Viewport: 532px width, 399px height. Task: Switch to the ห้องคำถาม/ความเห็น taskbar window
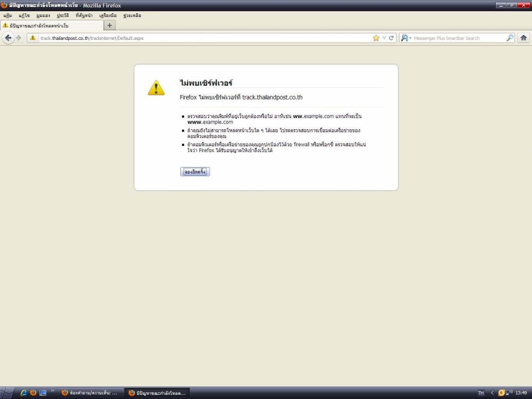click(x=90, y=393)
